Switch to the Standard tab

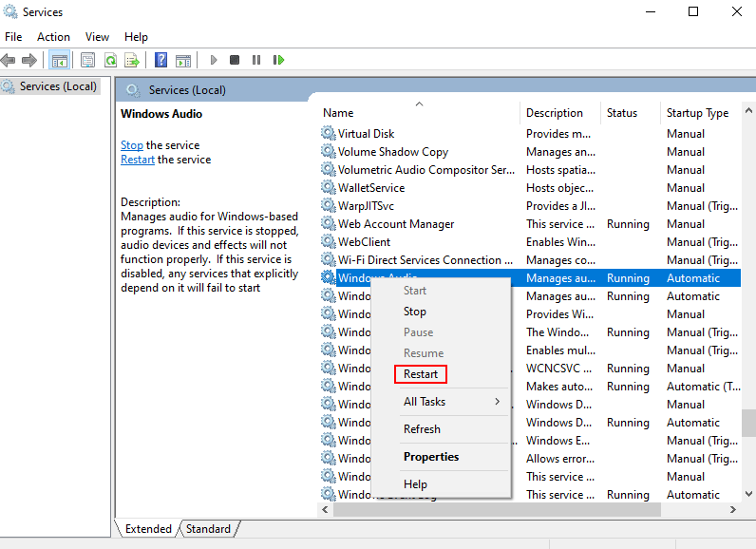pos(208,529)
